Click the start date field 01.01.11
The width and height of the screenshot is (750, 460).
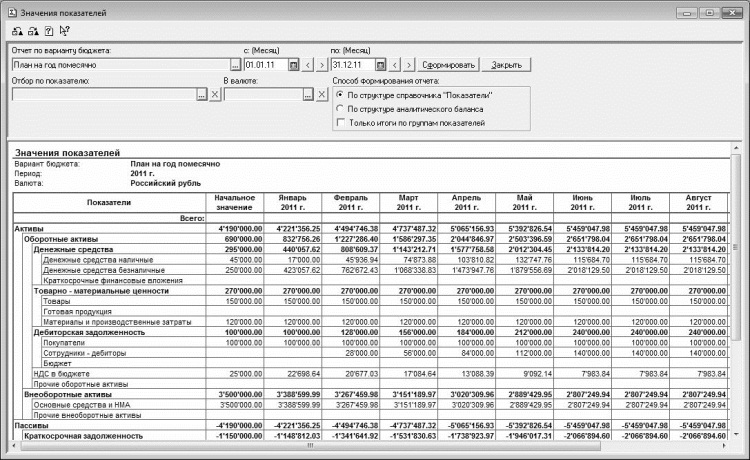coord(266,65)
